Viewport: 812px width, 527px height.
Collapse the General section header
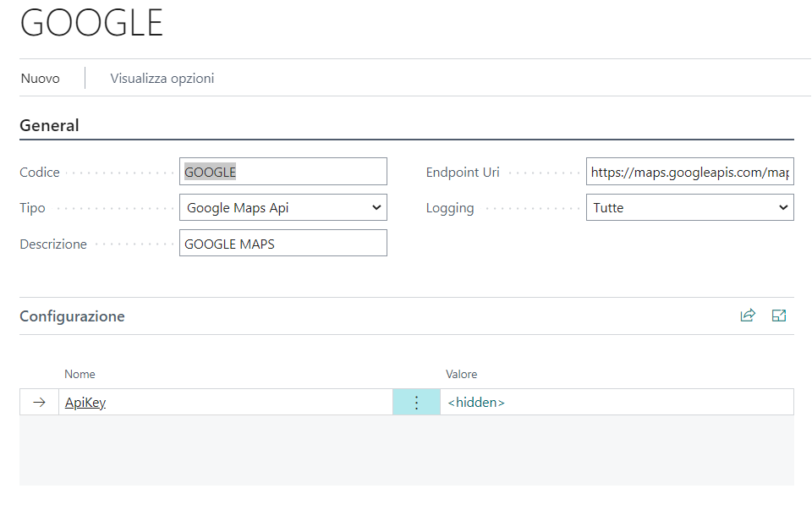pos(49,125)
